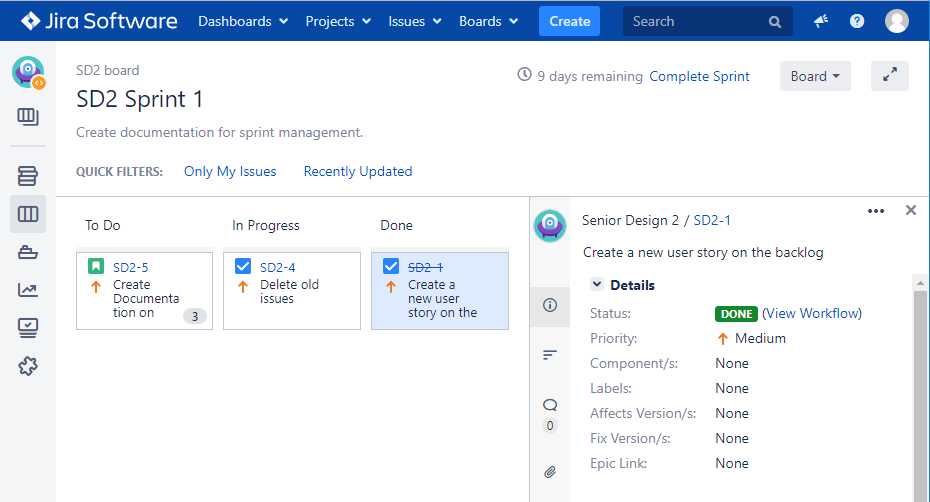This screenshot has width=930, height=502.
Task: Open the Dashboards dropdown menu
Action: 243,21
